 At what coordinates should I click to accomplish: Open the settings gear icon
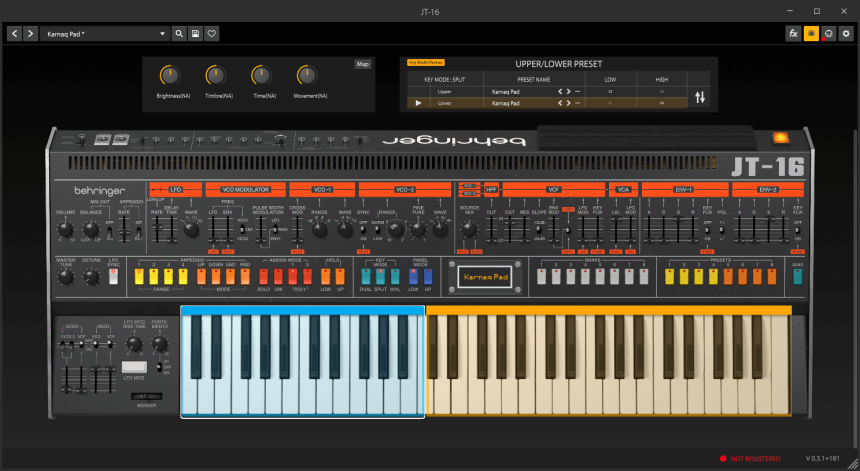tap(846, 34)
